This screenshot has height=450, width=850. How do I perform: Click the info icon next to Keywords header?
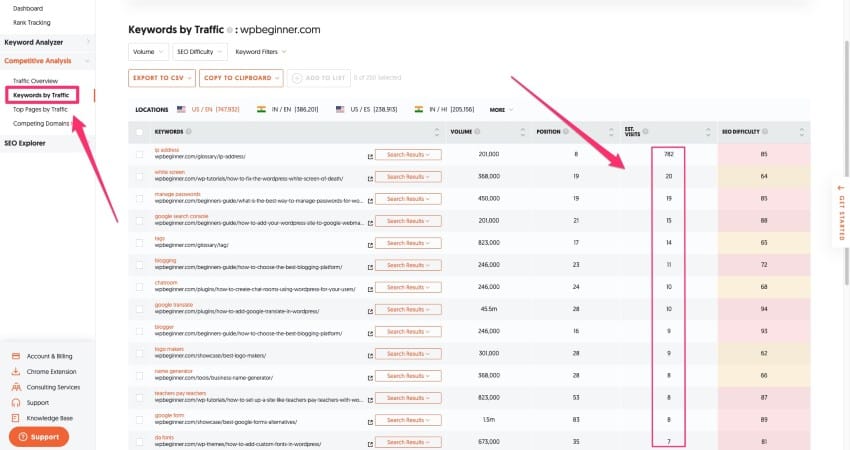coord(189,131)
